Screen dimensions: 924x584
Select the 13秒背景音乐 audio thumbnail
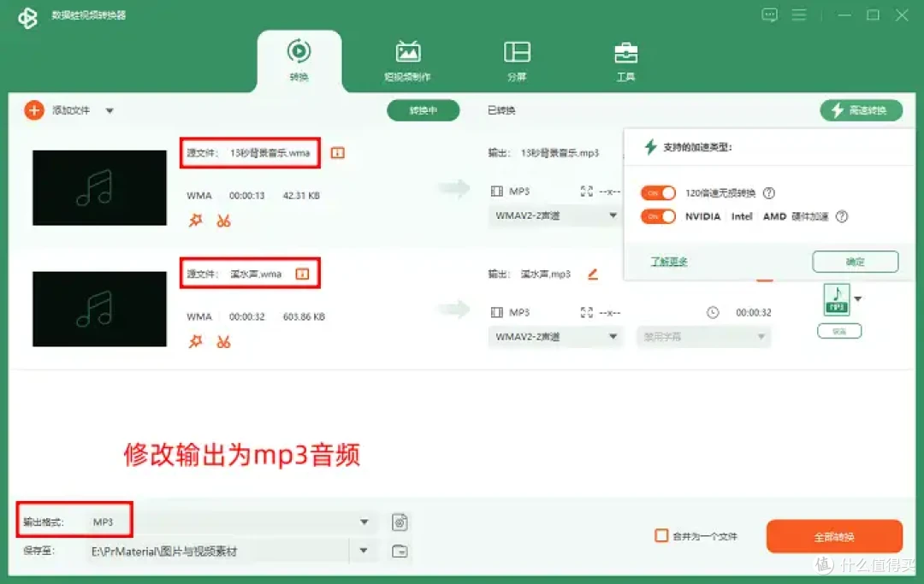(x=99, y=188)
